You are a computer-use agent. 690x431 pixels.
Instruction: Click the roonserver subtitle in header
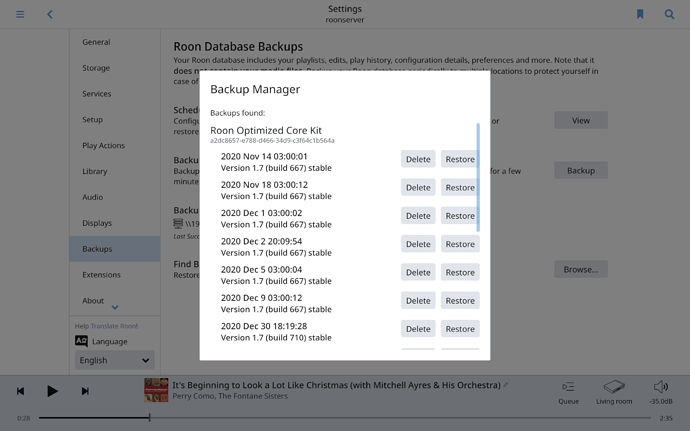(x=345, y=20)
